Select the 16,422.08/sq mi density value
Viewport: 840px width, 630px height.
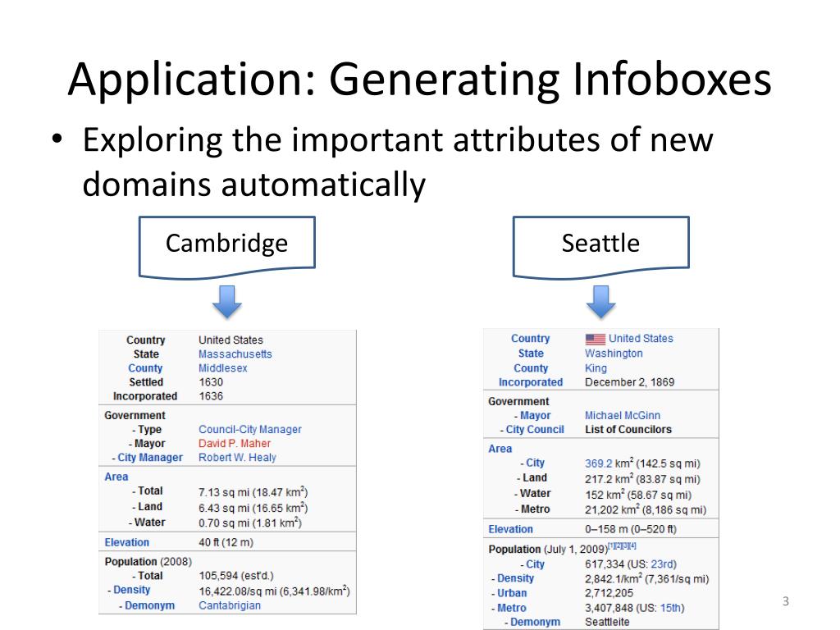(x=274, y=591)
